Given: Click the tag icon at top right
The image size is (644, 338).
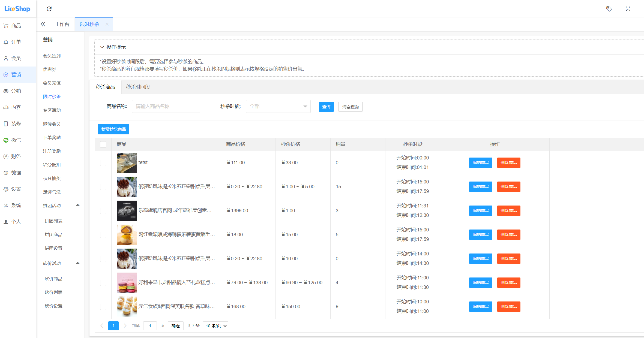Looking at the screenshot, I should 609,9.
